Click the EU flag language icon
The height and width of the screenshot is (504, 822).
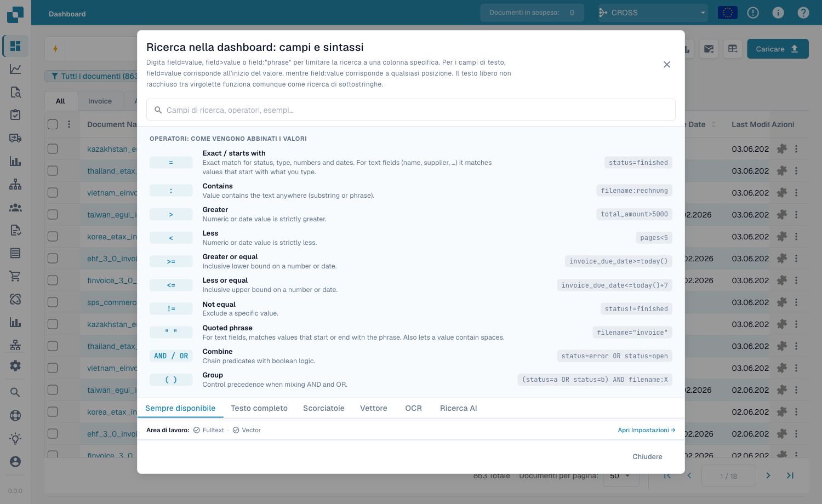[x=728, y=13]
